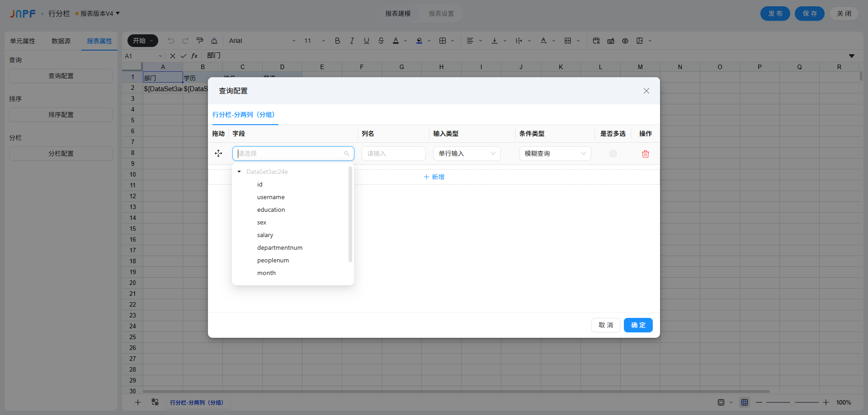Select the departmentnum field option
Image resolution: width=868 pixels, height=415 pixels.
[x=280, y=247]
